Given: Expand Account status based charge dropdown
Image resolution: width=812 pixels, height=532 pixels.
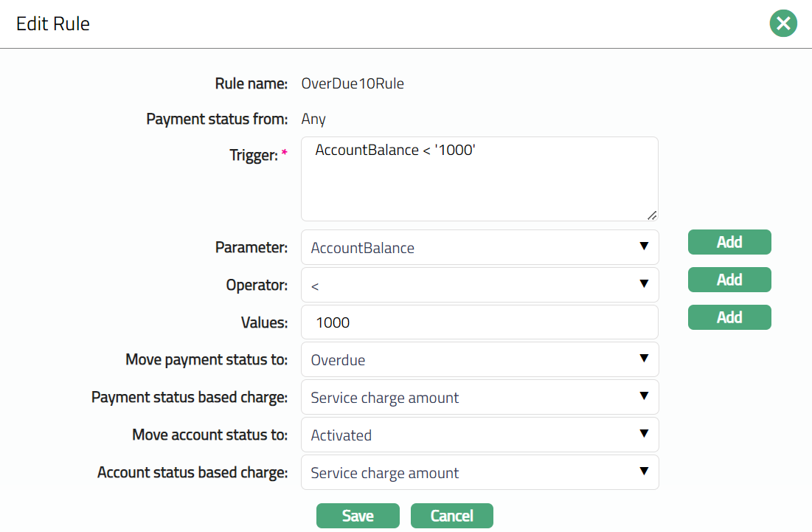Looking at the screenshot, I should click(479, 473).
